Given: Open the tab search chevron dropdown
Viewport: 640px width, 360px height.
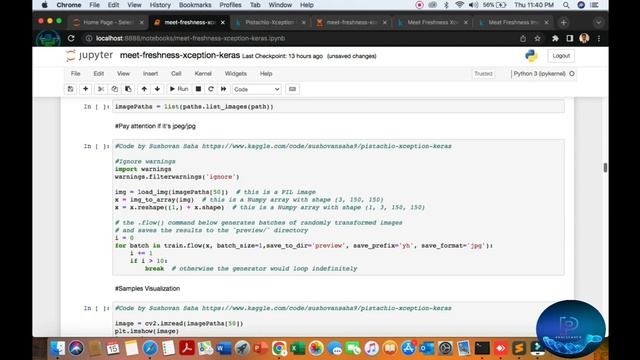Looking at the screenshot, I should coord(598,22).
